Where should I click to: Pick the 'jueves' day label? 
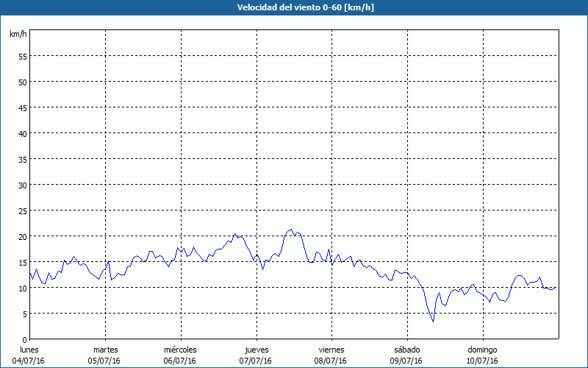[256, 350]
